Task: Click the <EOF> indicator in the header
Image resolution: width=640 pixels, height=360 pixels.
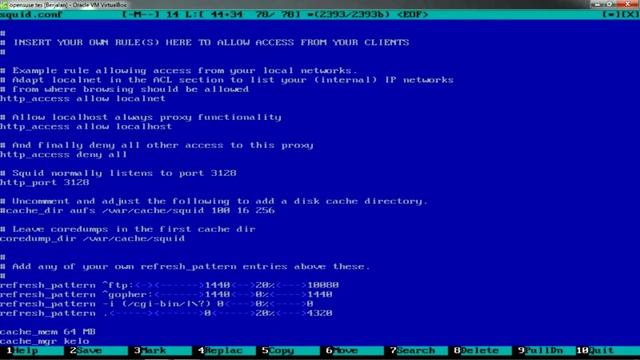Action: [413, 14]
